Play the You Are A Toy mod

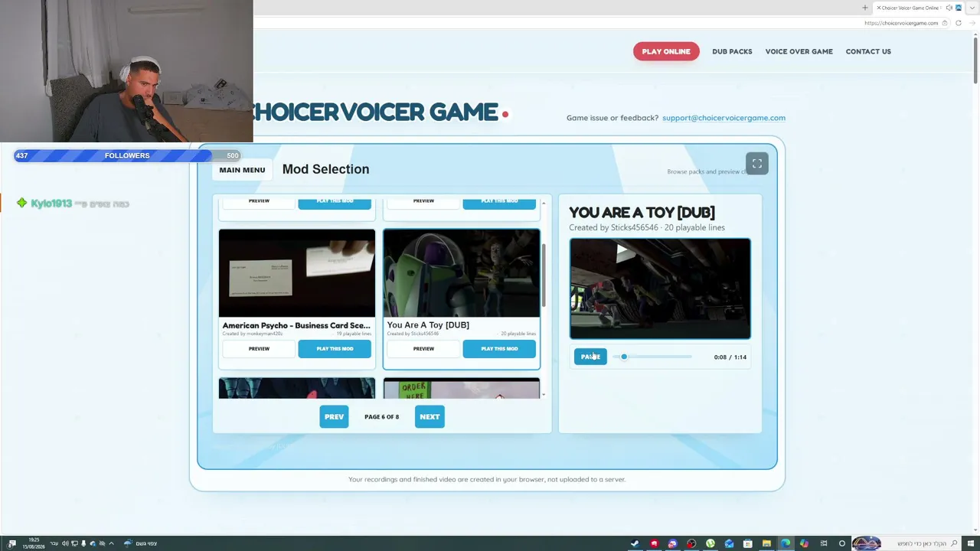[499, 349]
